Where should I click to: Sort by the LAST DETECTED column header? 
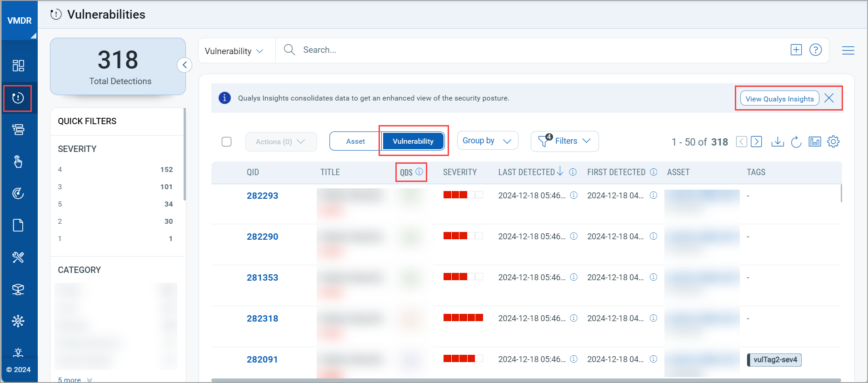(526, 172)
